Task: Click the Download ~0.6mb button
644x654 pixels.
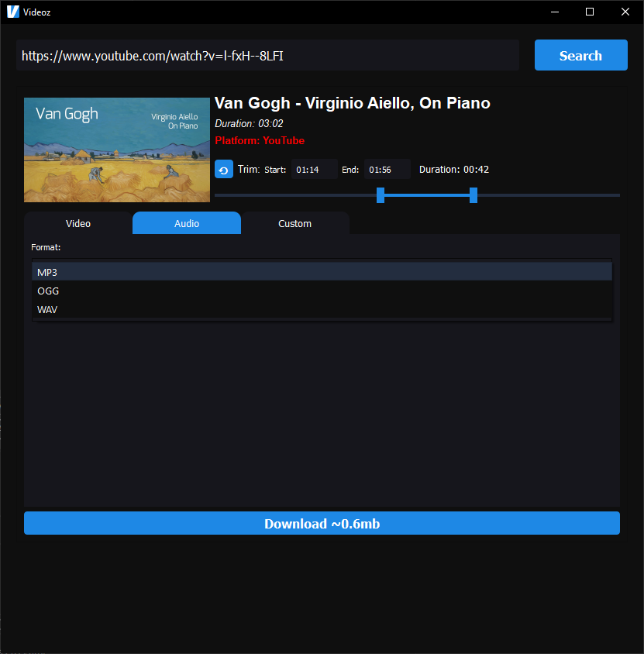Action: pos(322,523)
